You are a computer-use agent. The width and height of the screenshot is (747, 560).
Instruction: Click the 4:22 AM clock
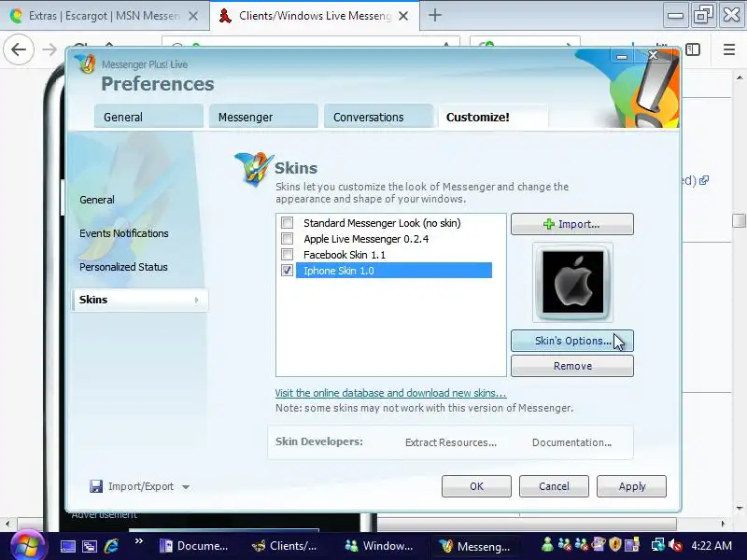pos(712,545)
